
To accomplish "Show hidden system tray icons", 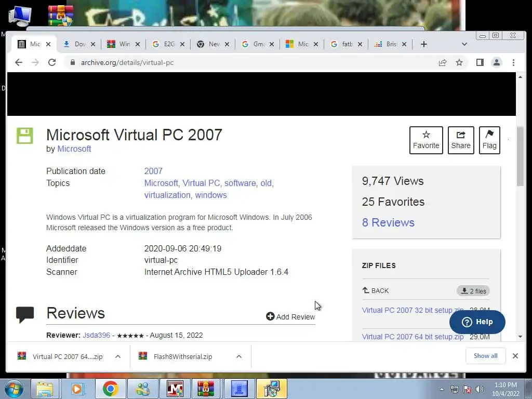I will pos(442,389).
